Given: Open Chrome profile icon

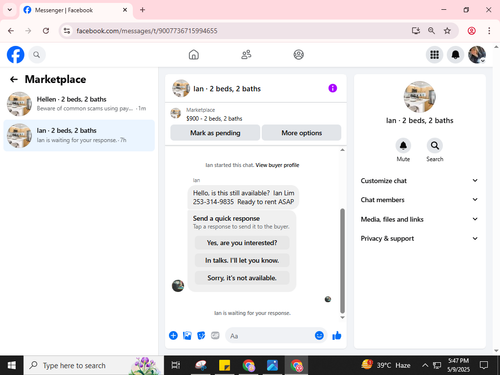Looking at the screenshot, I should (x=472, y=31).
